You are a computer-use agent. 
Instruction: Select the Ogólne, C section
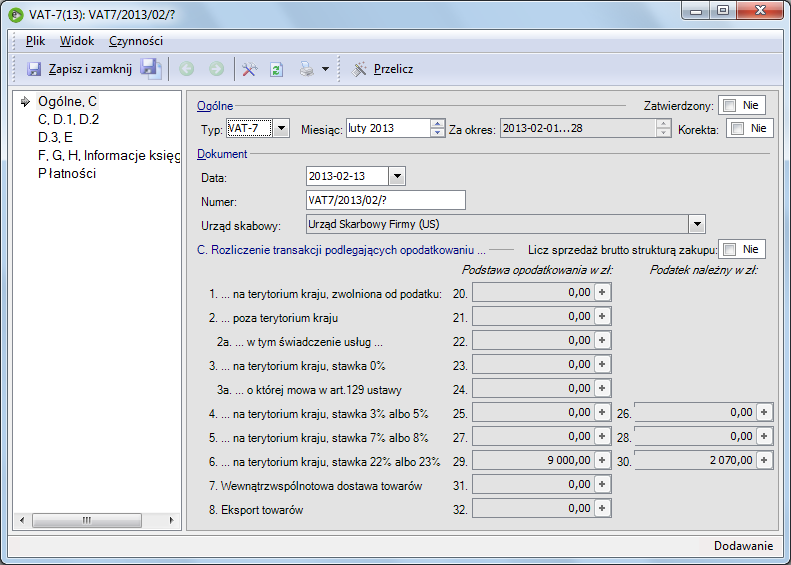tap(67, 101)
